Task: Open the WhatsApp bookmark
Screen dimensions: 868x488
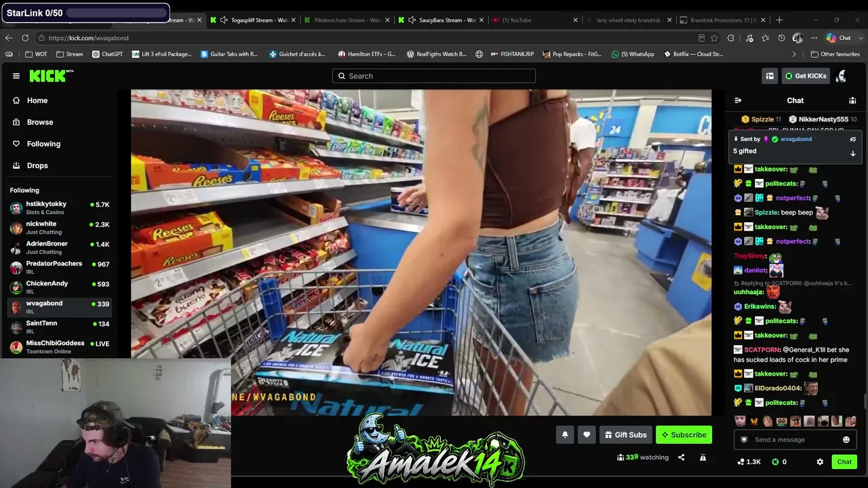Action: tap(633, 54)
